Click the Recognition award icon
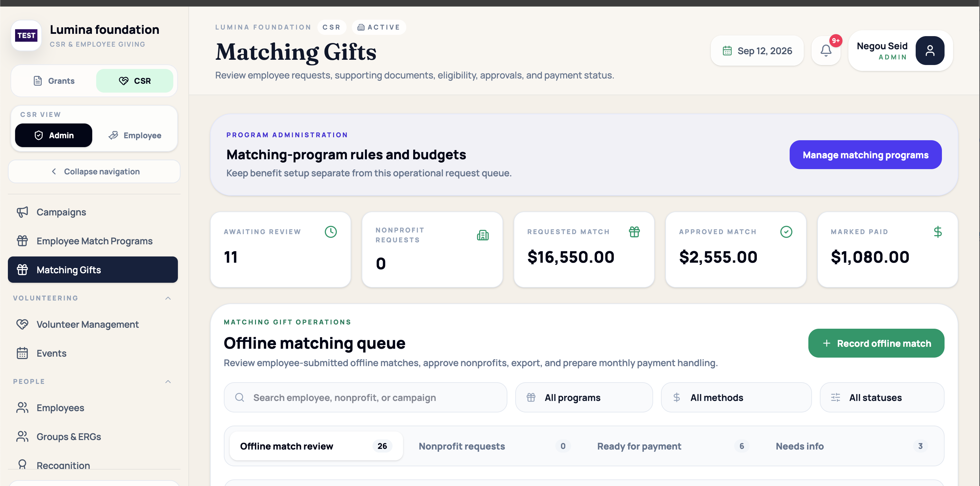 (22, 464)
